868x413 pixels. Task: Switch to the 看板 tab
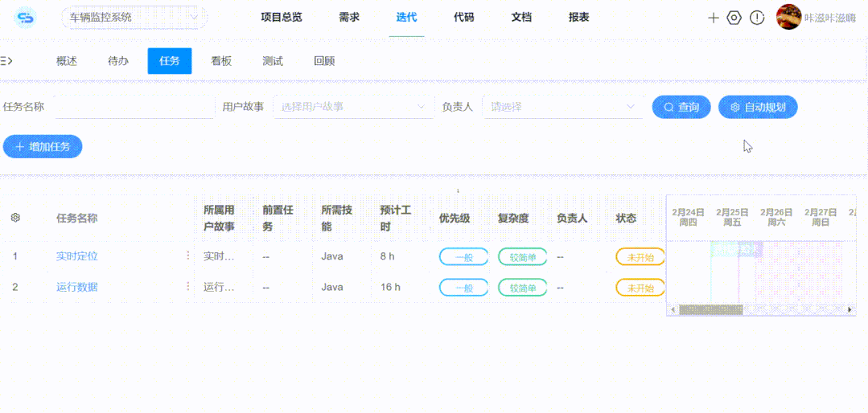[221, 61]
